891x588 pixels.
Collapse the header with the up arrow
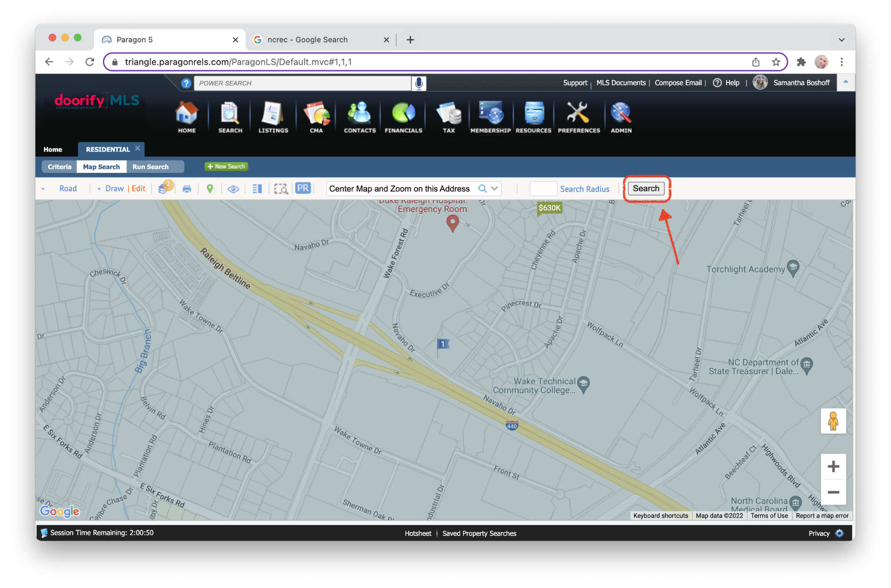pyautogui.click(x=845, y=82)
